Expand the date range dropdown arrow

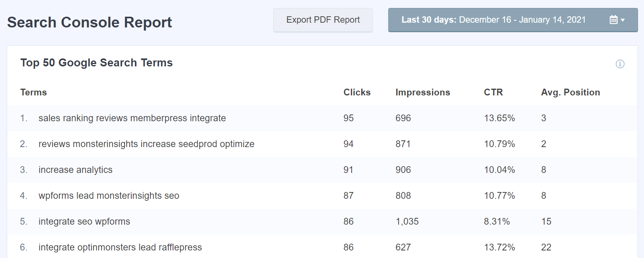(623, 19)
